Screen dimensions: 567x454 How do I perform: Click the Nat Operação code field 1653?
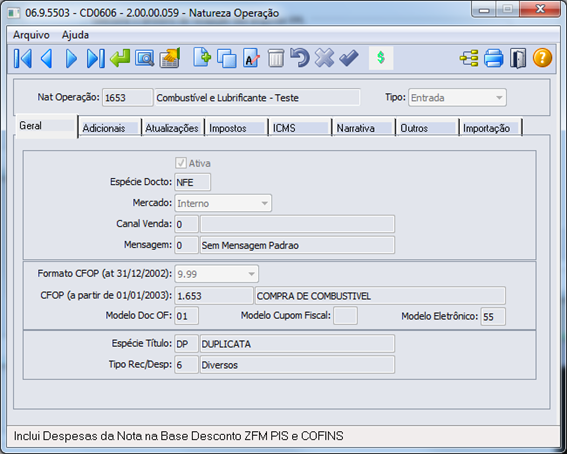(127, 98)
